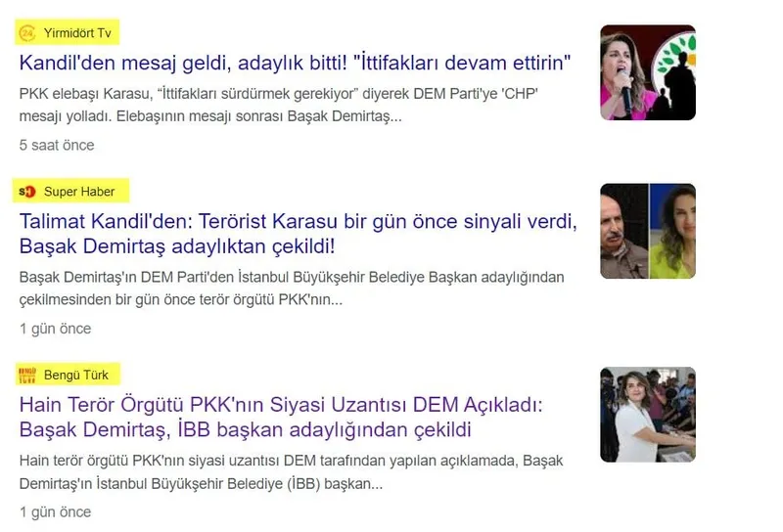This screenshot has width=783, height=532.
Task: Click thumbnail of woman holding microphone
Action: coord(648,72)
